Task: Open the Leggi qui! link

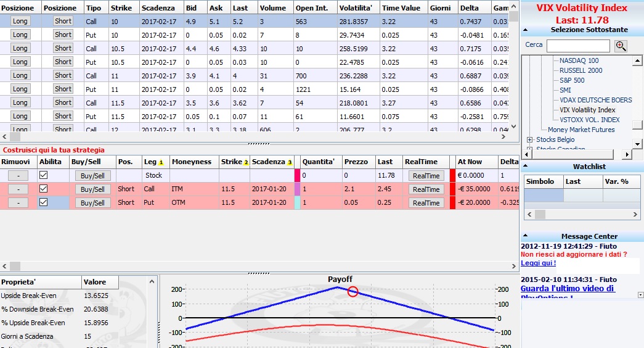Action: click(538, 263)
